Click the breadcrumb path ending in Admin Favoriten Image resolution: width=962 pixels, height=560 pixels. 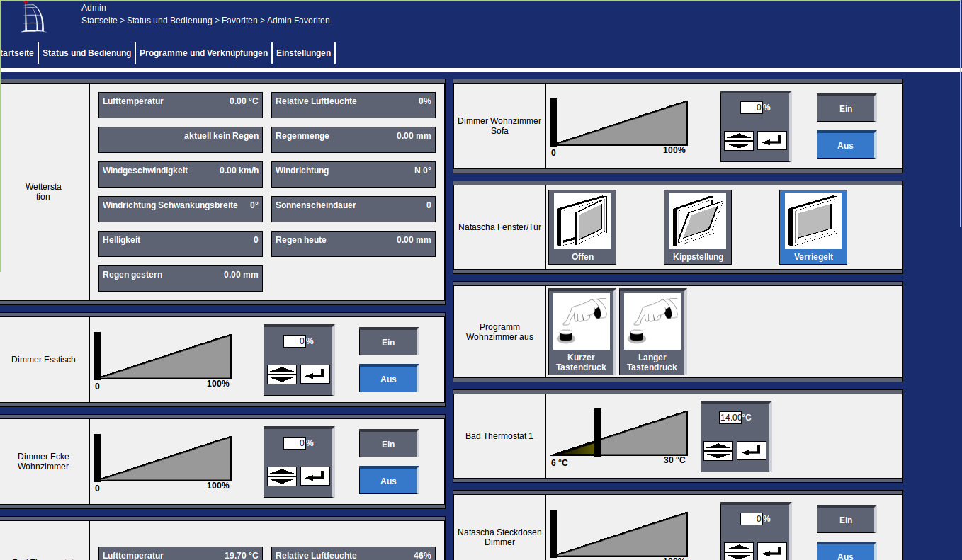(205, 21)
